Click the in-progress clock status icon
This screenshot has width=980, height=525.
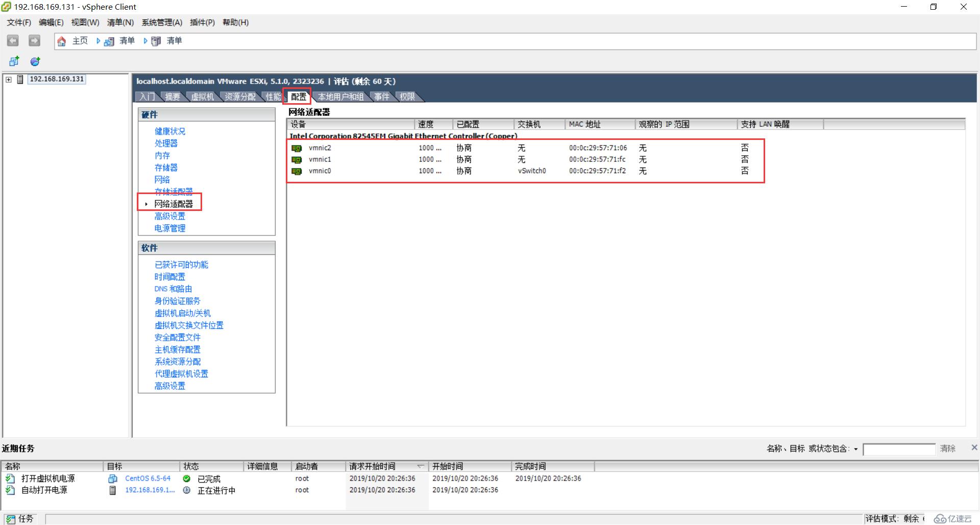pos(187,490)
